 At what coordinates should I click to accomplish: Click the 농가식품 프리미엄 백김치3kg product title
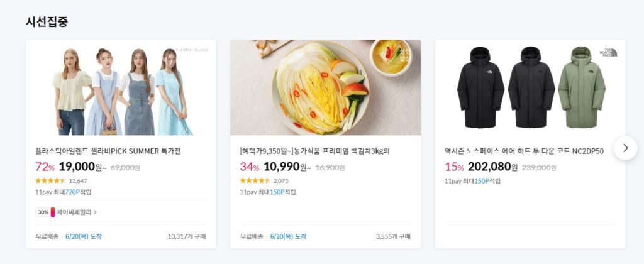314,151
